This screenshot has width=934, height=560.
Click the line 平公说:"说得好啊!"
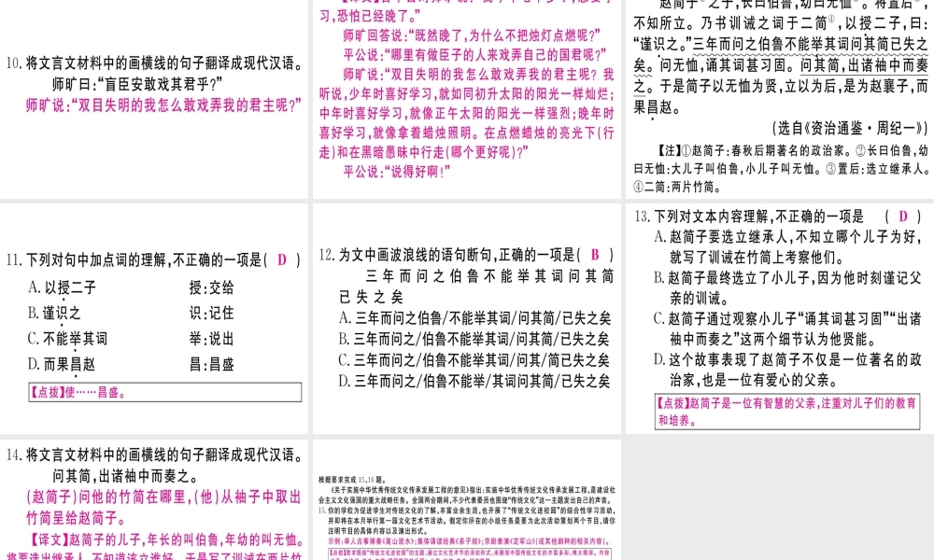(397, 172)
